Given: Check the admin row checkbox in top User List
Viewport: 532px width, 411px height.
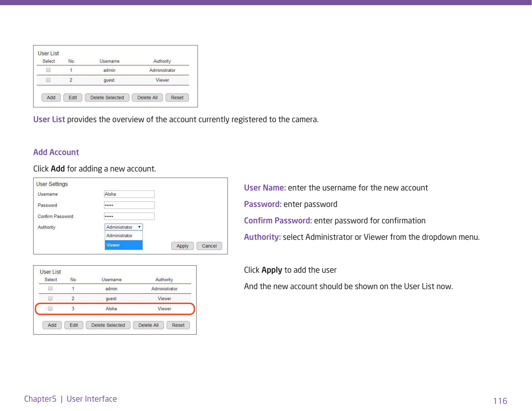Looking at the screenshot, I should pyautogui.click(x=48, y=70).
